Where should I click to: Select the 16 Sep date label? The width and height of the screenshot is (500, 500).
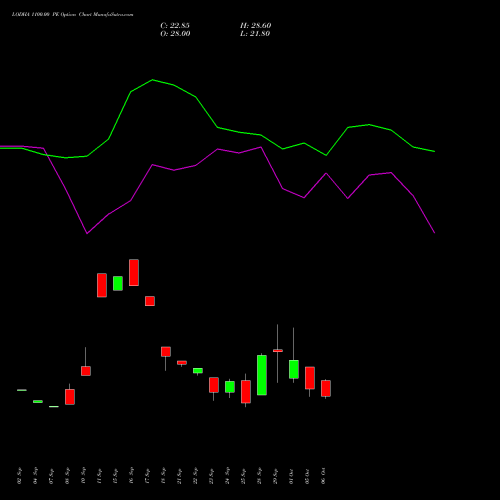(x=131, y=476)
